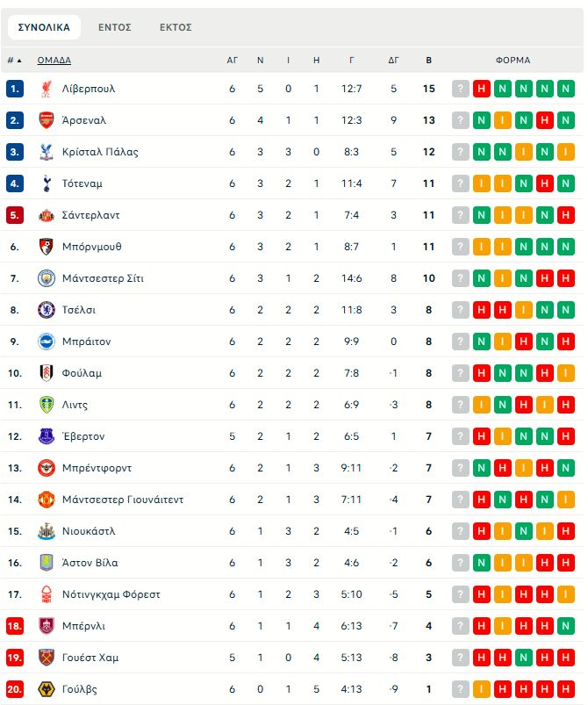Switch to the ΕΝΤΟΣ tab
This screenshot has width=588, height=705.
pyautogui.click(x=115, y=27)
